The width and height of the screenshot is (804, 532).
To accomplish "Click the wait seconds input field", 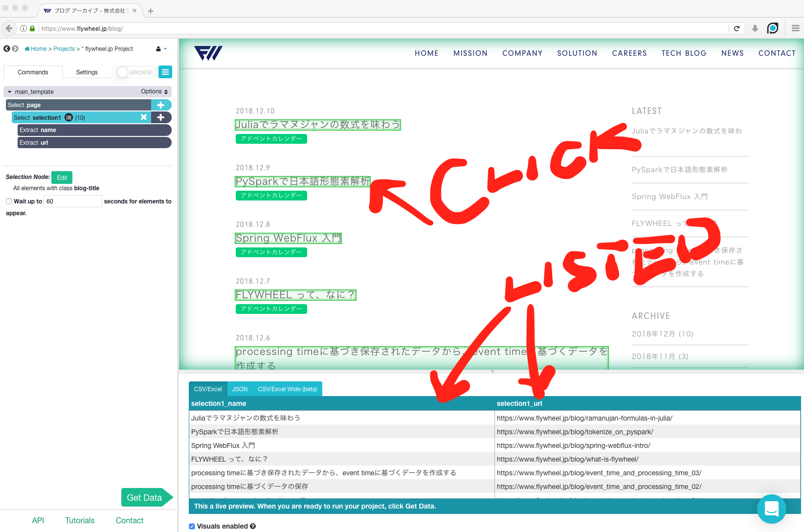I will point(72,201).
